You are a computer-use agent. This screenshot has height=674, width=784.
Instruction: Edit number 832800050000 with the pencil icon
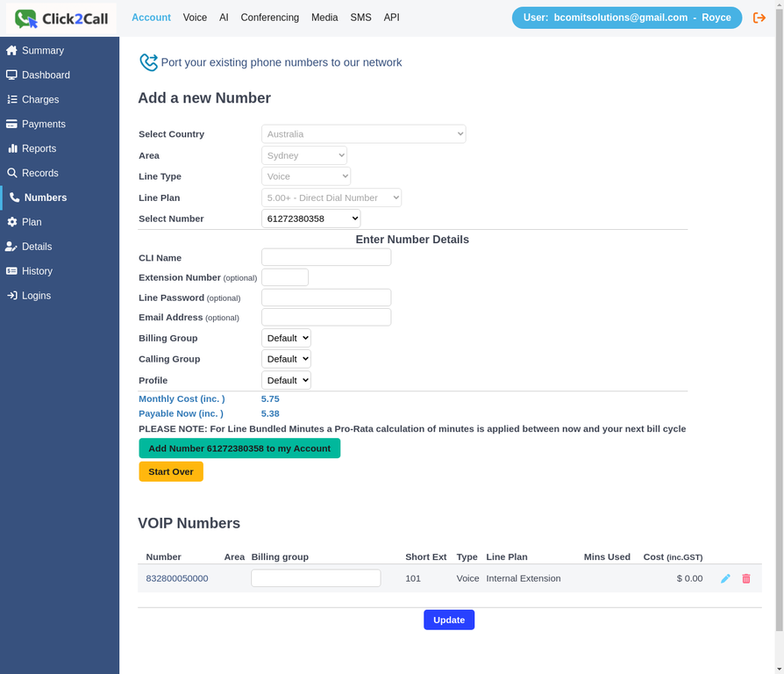(x=725, y=578)
